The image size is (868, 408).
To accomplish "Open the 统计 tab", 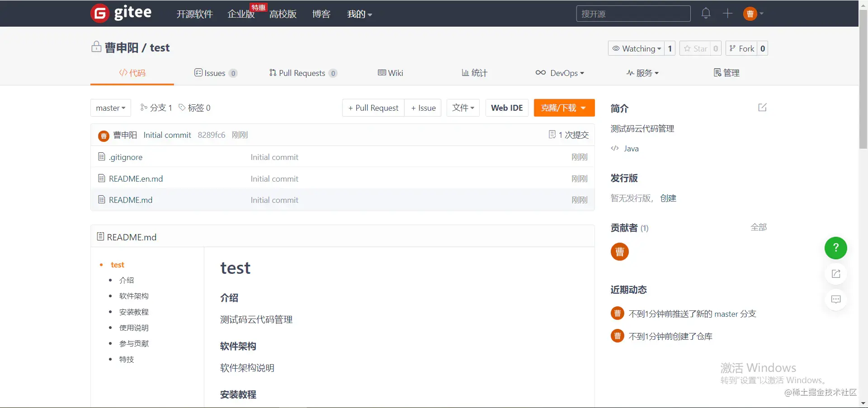I will [x=474, y=73].
